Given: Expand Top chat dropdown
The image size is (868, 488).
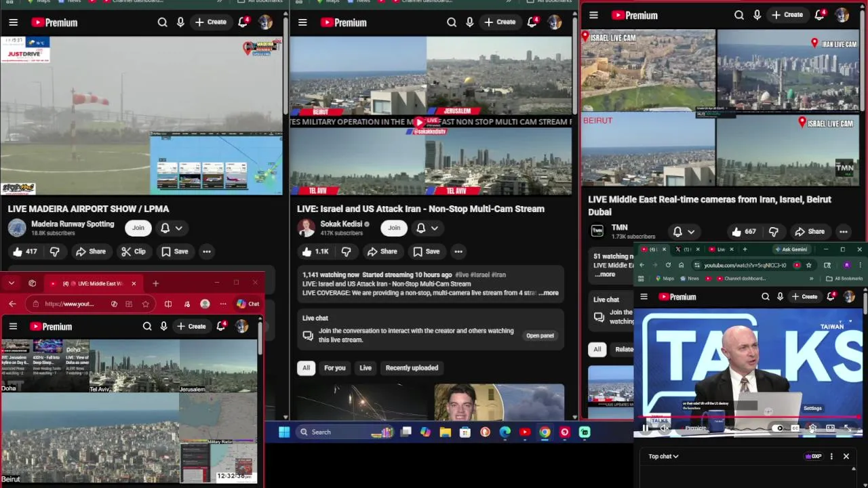Looking at the screenshot, I should [x=663, y=456].
